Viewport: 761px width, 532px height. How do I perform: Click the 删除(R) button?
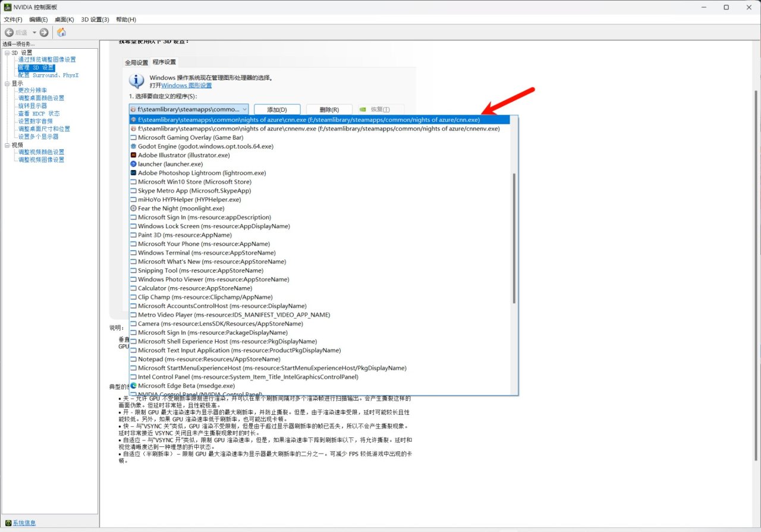point(329,109)
